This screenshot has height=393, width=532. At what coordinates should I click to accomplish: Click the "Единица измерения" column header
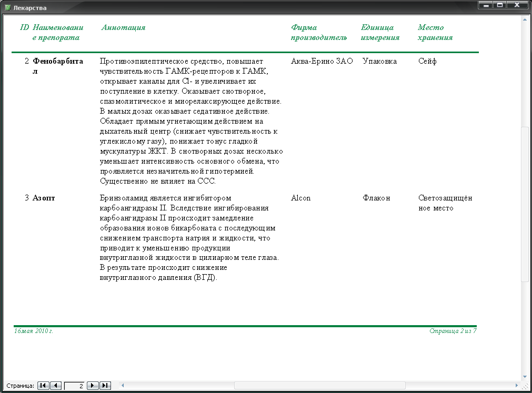380,33
